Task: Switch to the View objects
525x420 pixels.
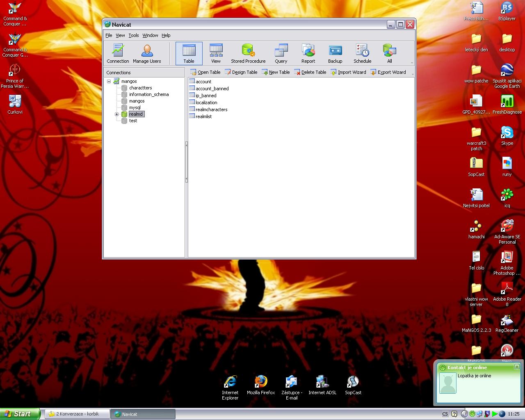Action: coord(216,53)
